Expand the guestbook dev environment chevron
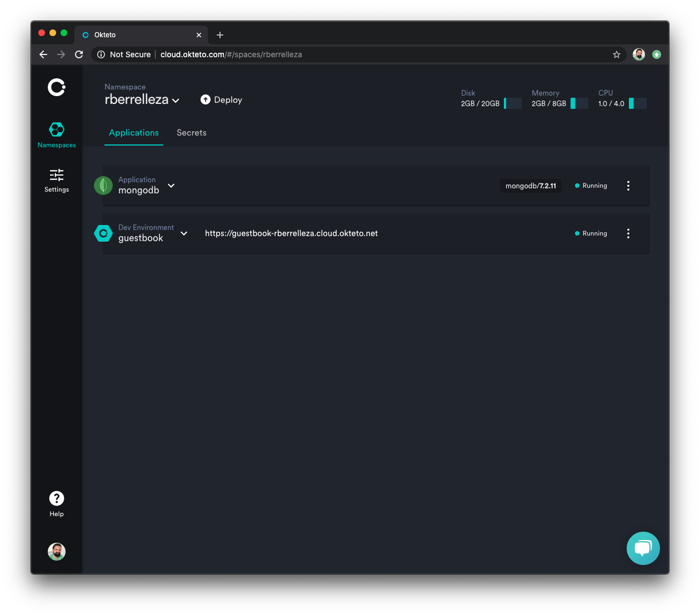Viewport: 700px width, 615px height. 184,233
